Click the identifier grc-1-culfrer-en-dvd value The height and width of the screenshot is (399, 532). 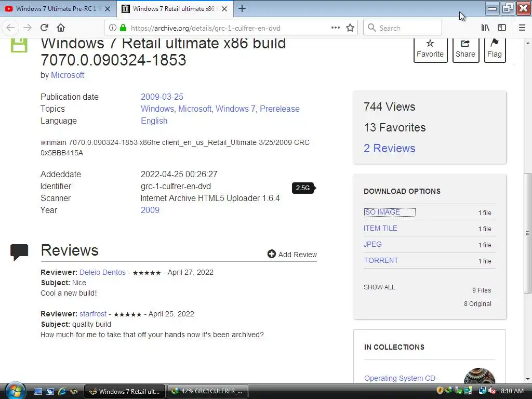coord(176,187)
